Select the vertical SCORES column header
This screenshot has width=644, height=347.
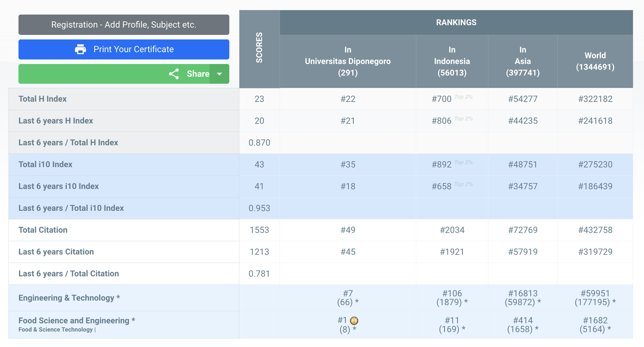(x=259, y=48)
